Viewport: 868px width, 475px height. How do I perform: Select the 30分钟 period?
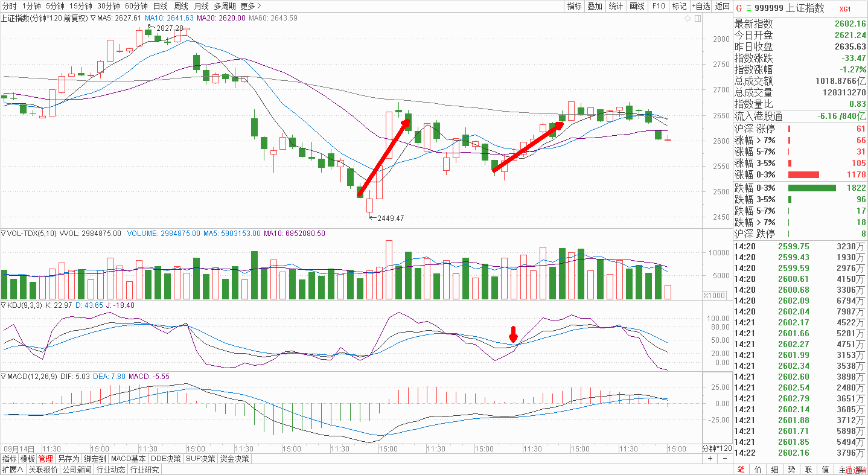point(109,6)
